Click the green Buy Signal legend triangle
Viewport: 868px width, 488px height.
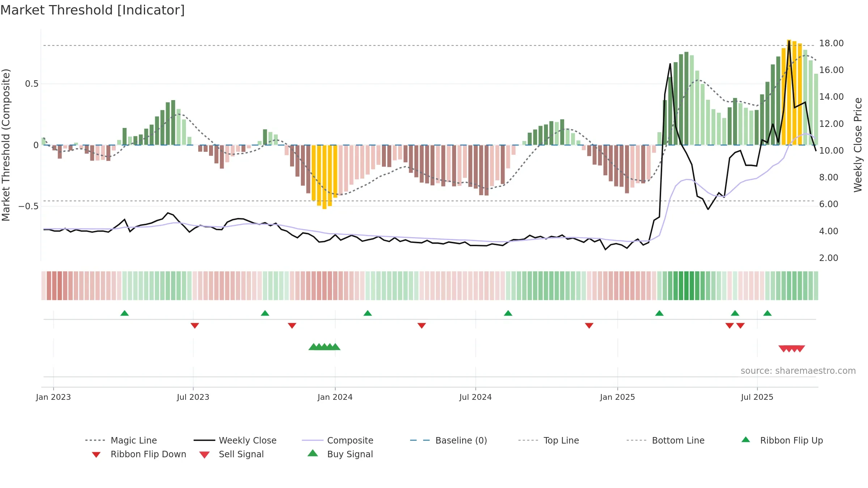pos(313,453)
